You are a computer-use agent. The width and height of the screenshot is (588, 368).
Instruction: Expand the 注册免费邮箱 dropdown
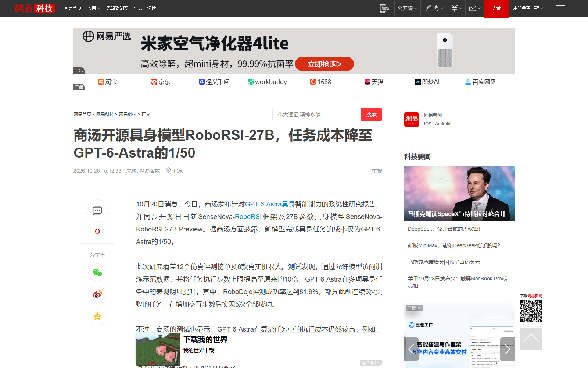click(x=528, y=8)
